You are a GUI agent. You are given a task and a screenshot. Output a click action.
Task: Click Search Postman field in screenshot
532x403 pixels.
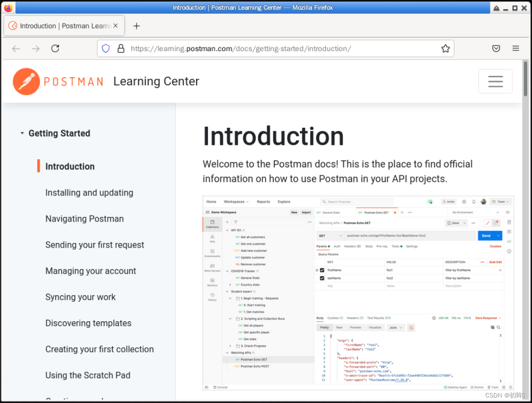point(356,202)
